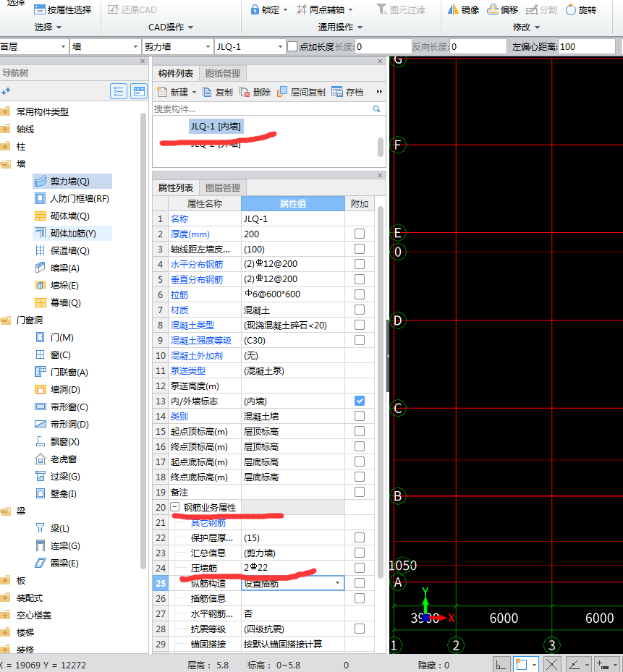The image size is (623, 672).
Task: Open 人防门框墙(RF) component type
Action: pyautogui.click(x=80, y=199)
